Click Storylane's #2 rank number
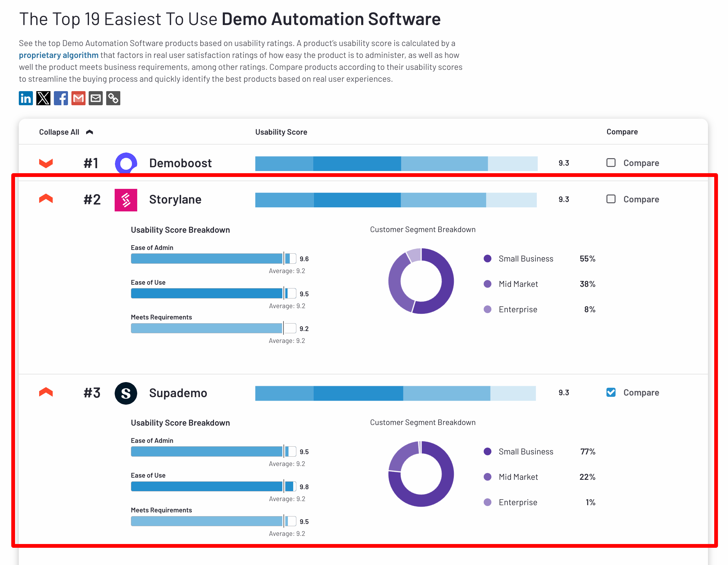The height and width of the screenshot is (565, 728). click(x=92, y=200)
